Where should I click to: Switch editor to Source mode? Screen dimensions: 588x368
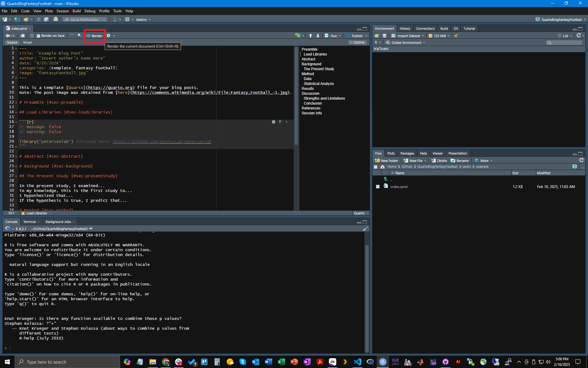pyautogui.click(x=12, y=42)
